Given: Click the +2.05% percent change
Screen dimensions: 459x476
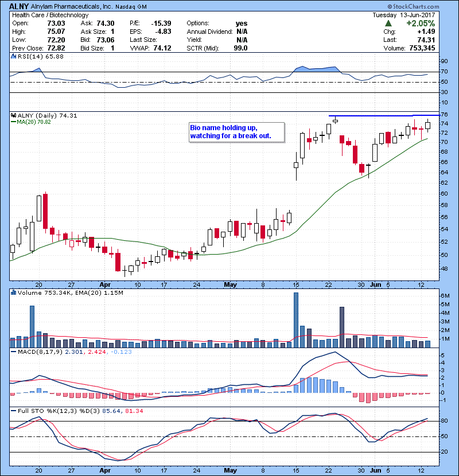Looking at the screenshot, I should click(x=421, y=24).
